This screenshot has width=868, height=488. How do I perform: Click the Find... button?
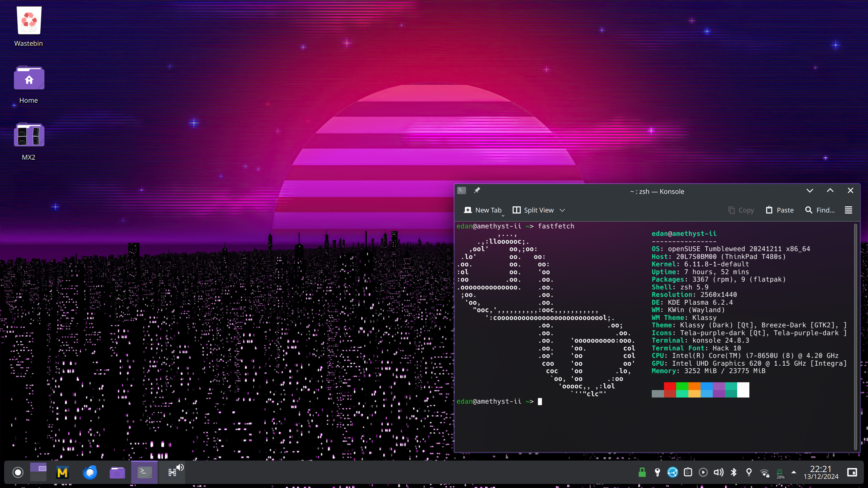[x=820, y=210]
